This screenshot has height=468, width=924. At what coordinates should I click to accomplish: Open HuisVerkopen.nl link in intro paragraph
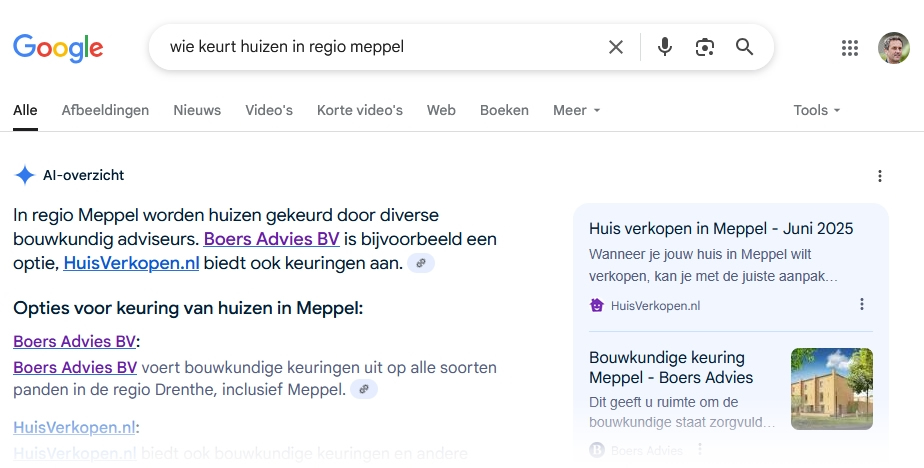click(x=131, y=263)
